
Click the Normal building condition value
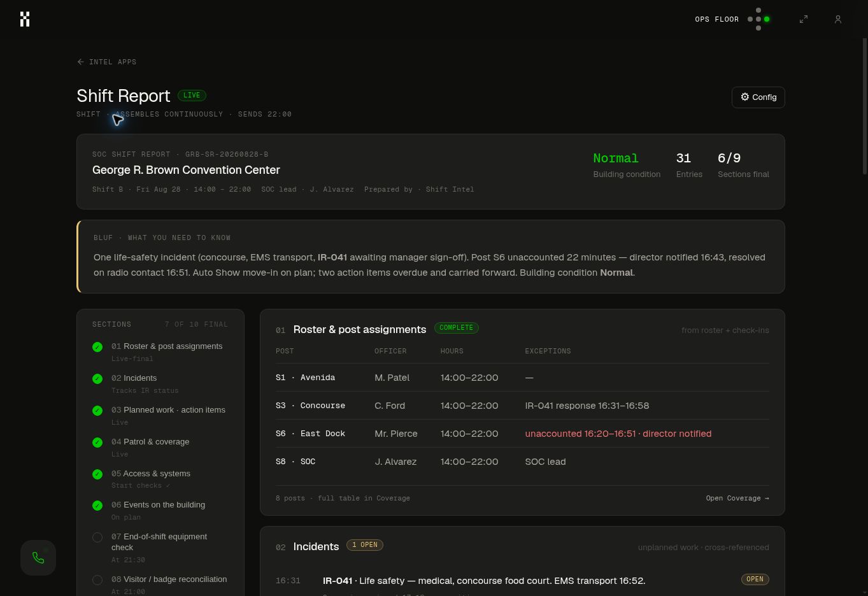[616, 158]
